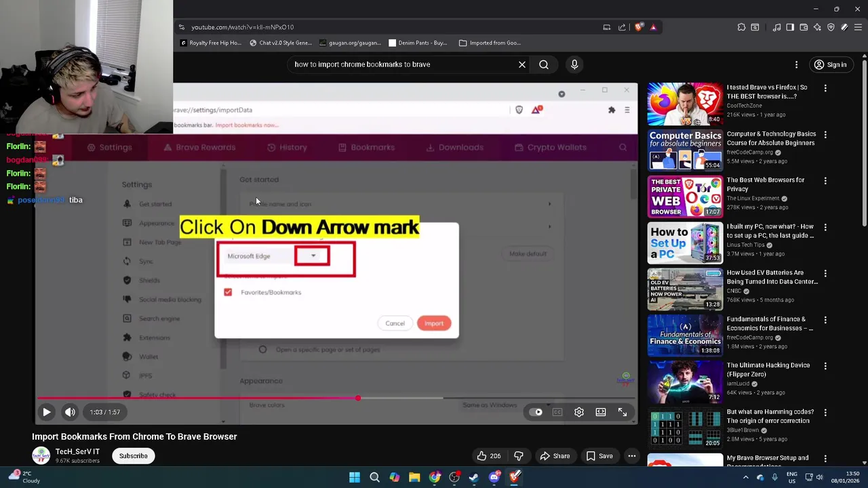Open the video player settings gear

coord(579,412)
